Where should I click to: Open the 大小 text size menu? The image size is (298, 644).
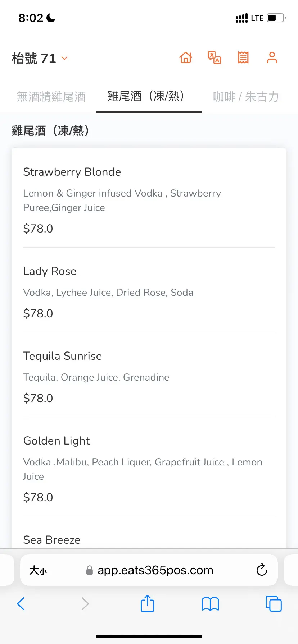pos(38,570)
